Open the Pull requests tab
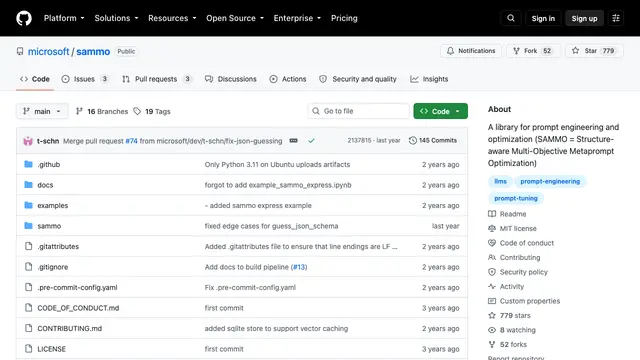The width and height of the screenshot is (640, 360). pos(157,79)
